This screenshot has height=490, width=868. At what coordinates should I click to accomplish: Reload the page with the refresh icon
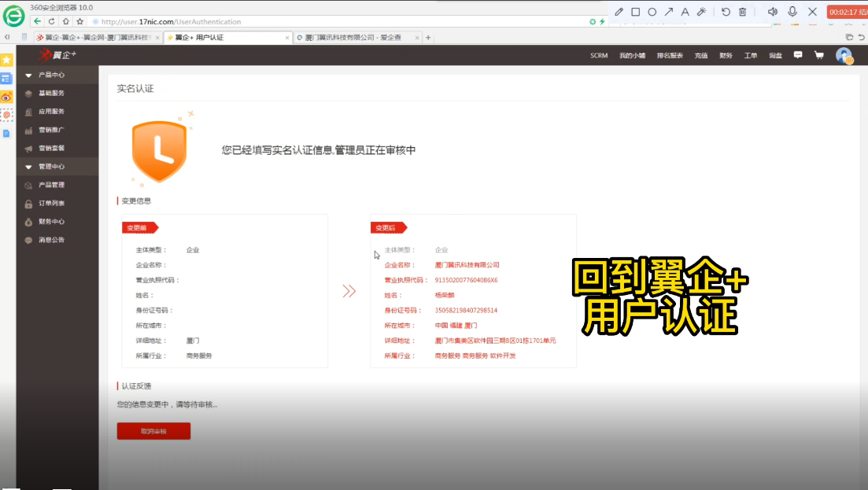click(x=51, y=21)
